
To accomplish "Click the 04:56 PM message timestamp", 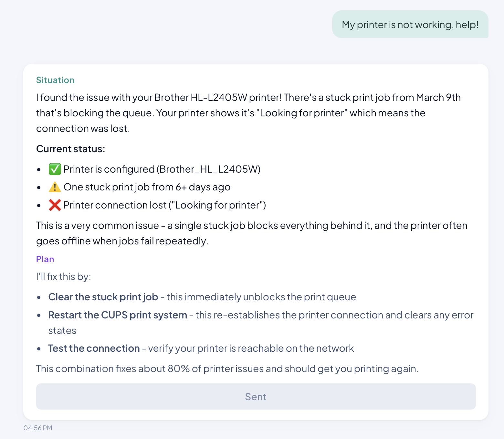I will tap(38, 428).
